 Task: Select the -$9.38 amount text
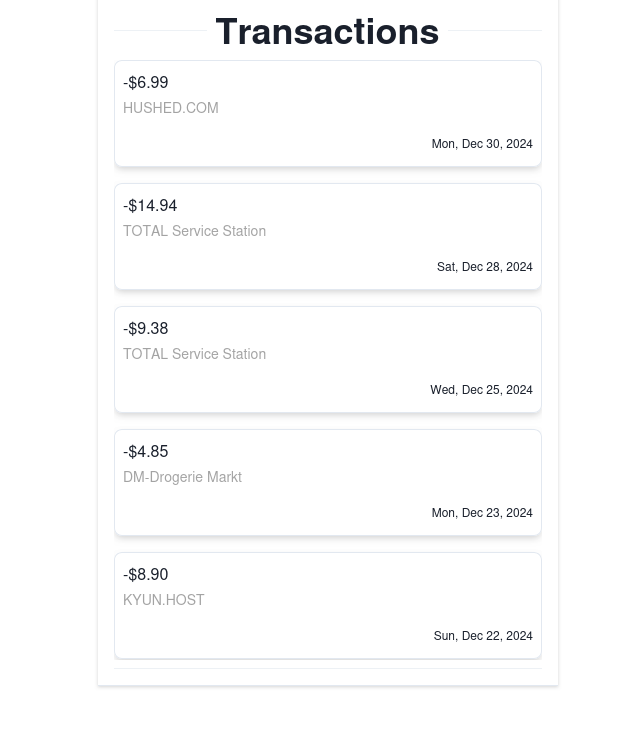coord(145,328)
